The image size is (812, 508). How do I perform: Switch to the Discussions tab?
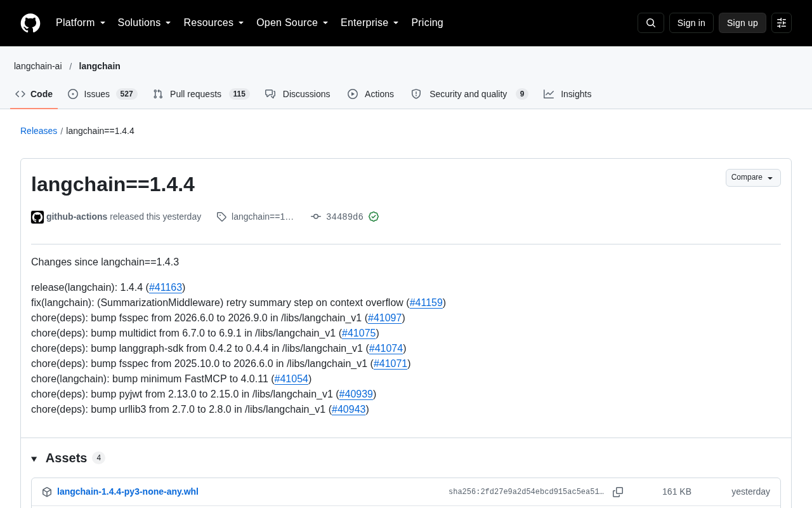point(298,94)
